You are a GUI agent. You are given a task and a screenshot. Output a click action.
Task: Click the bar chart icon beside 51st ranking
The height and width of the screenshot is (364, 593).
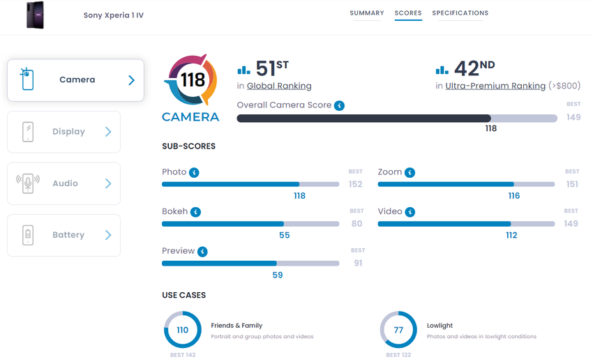point(243,70)
